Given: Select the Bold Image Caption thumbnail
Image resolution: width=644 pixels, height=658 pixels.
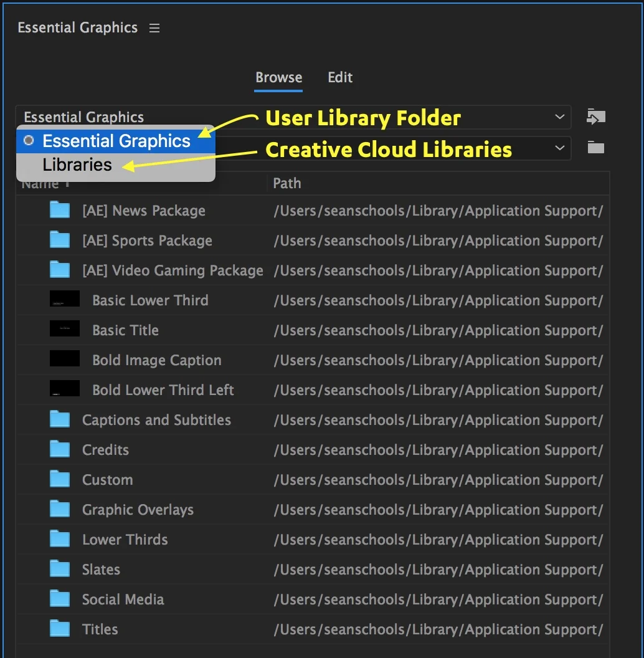Looking at the screenshot, I should [65, 358].
